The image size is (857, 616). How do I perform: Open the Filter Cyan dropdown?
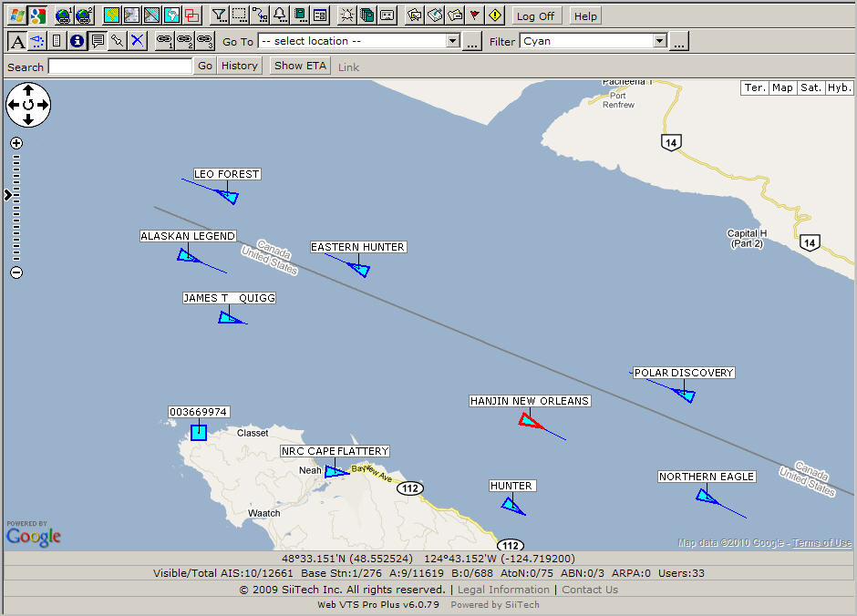click(x=594, y=41)
